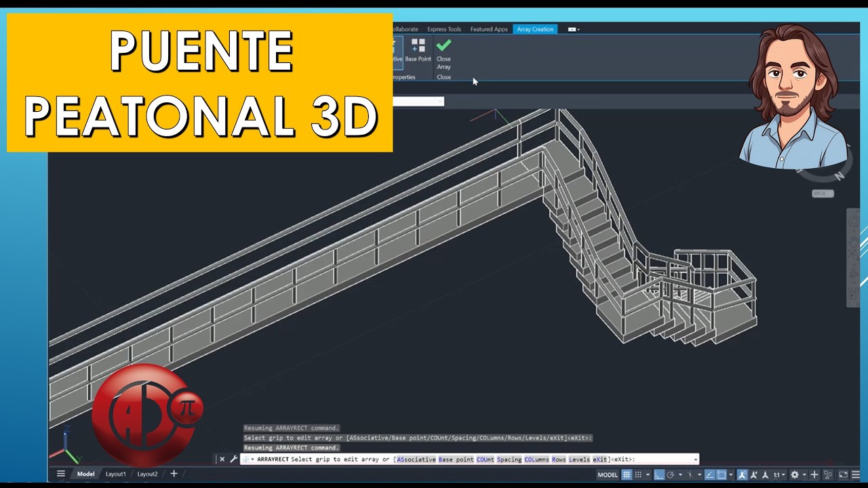Open the layout tabs hamburger menu
The image size is (868, 488).
[60, 474]
